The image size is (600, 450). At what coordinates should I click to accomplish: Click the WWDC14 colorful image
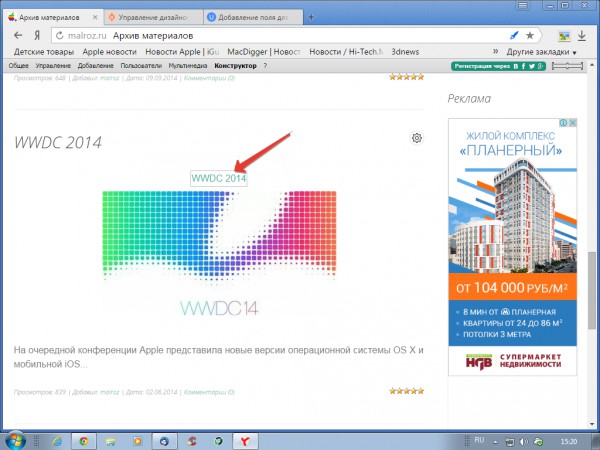[219, 253]
